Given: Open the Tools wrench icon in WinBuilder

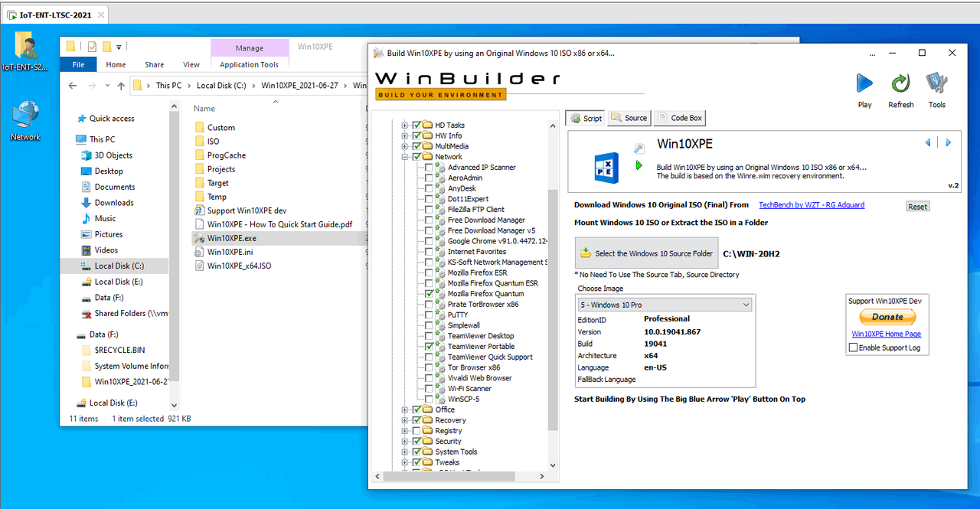Looking at the screenshot, I should (936, 83).
